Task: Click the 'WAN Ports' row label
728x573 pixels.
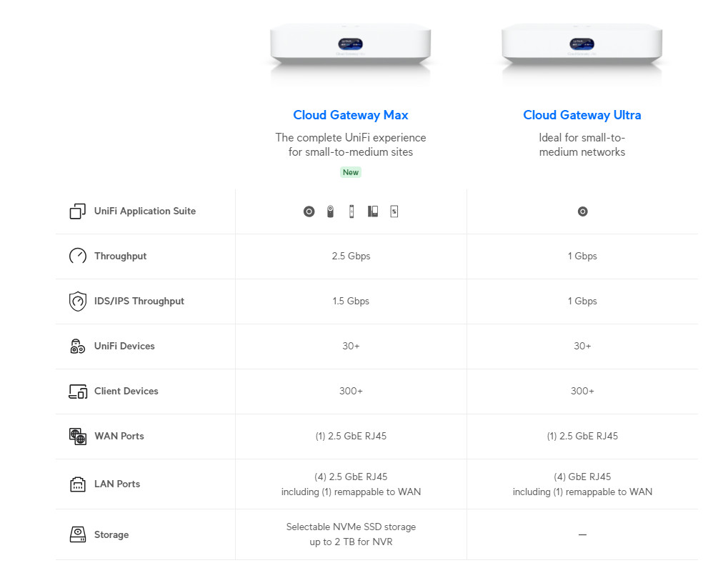Action: click(x=119, y=436)
